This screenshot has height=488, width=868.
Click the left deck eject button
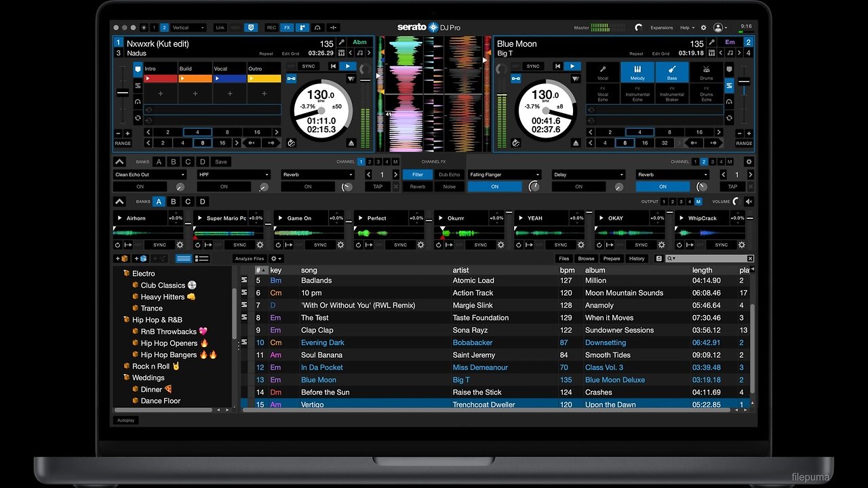click(351, 143)
